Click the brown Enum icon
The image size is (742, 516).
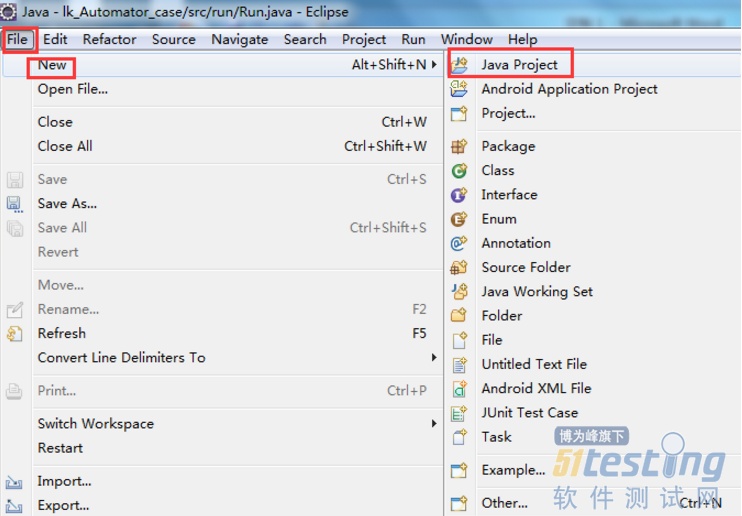[x=459, y=219]
